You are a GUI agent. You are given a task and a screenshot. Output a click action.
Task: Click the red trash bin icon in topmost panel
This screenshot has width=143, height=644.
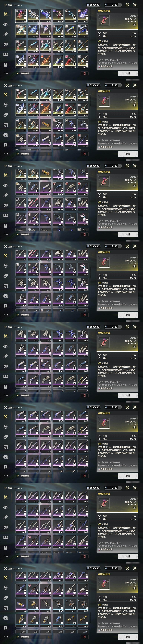[84, 73]
